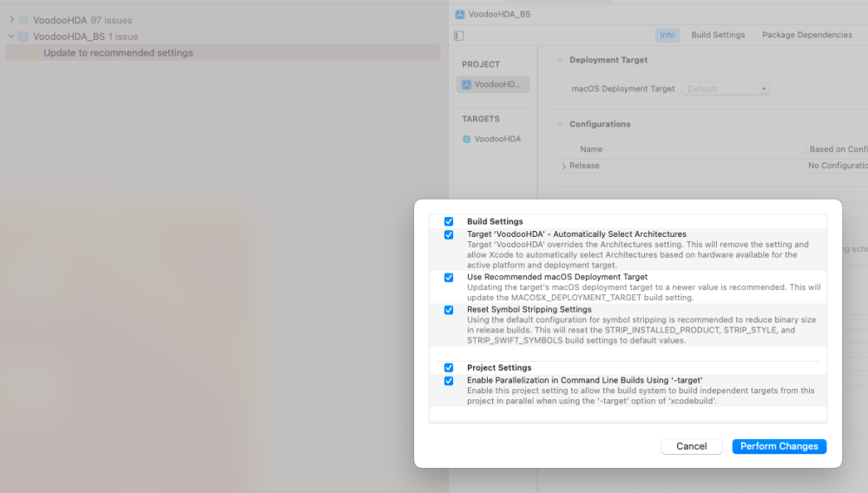Image resolution: width=868 pixels, height=493 pixels.
Task: Uncheck Reset Symbol Stripping Settings
Action: pos(449,310)
